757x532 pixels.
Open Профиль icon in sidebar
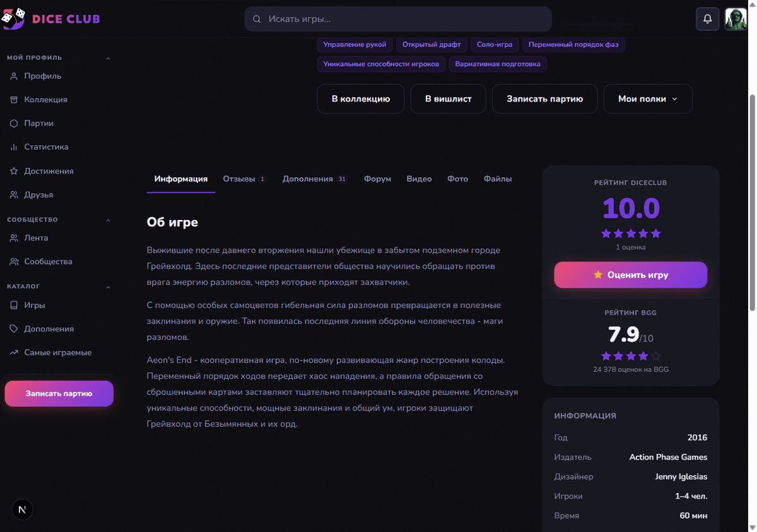tap(14, 76)
